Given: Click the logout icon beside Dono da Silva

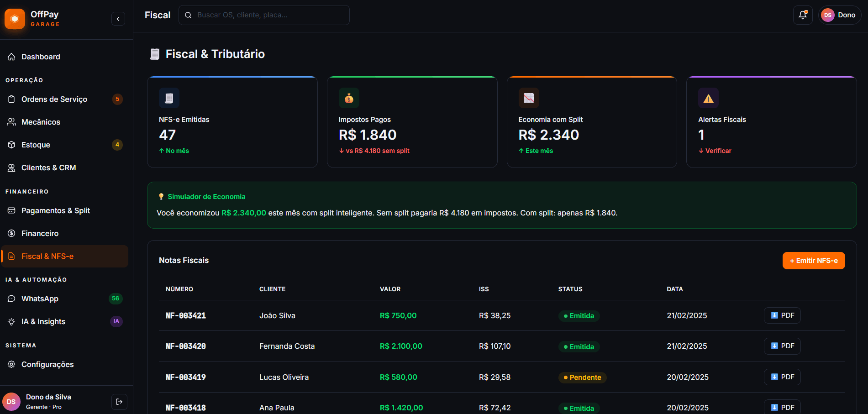Looking at the screenshot, I should pyautogui.click(x=119, y=402).
